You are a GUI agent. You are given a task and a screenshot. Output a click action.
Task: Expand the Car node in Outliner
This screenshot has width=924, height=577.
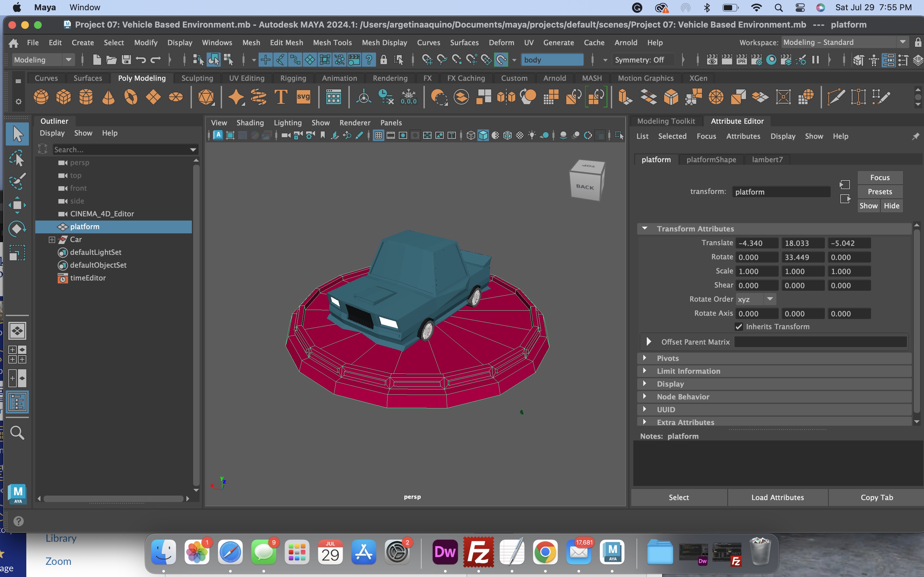[52, 240]
